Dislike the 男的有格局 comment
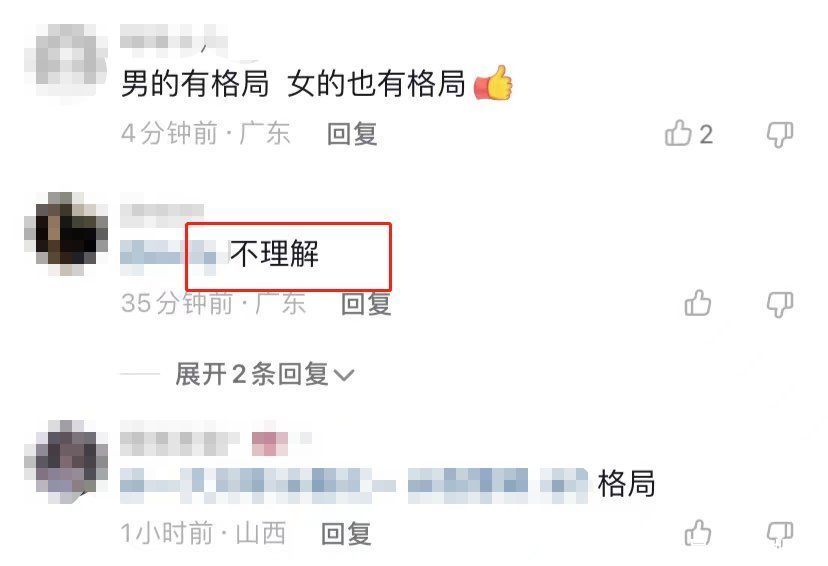Viewport: 828px width, 566px height. pos(780,135)
